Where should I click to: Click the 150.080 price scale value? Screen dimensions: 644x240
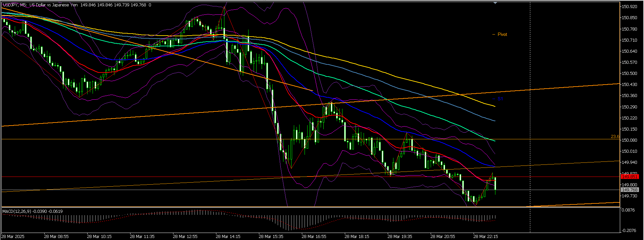point(629,140)
